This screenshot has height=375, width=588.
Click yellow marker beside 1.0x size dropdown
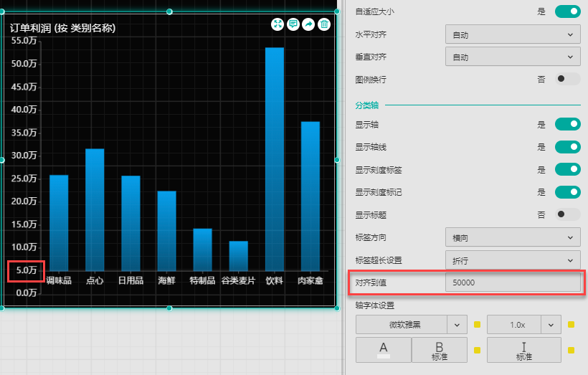(571, 324)
